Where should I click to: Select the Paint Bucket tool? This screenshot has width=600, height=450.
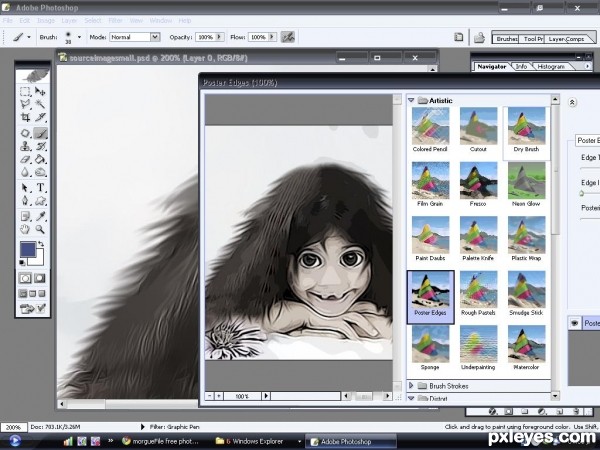click(40, 159)
